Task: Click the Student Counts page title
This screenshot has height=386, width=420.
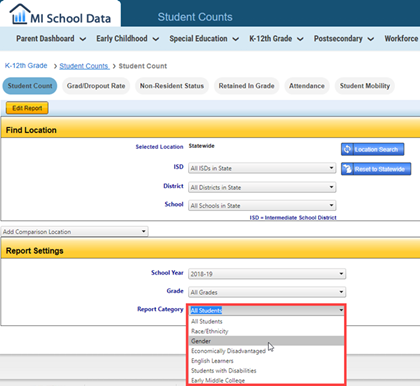Action: [x=195, y=17]
